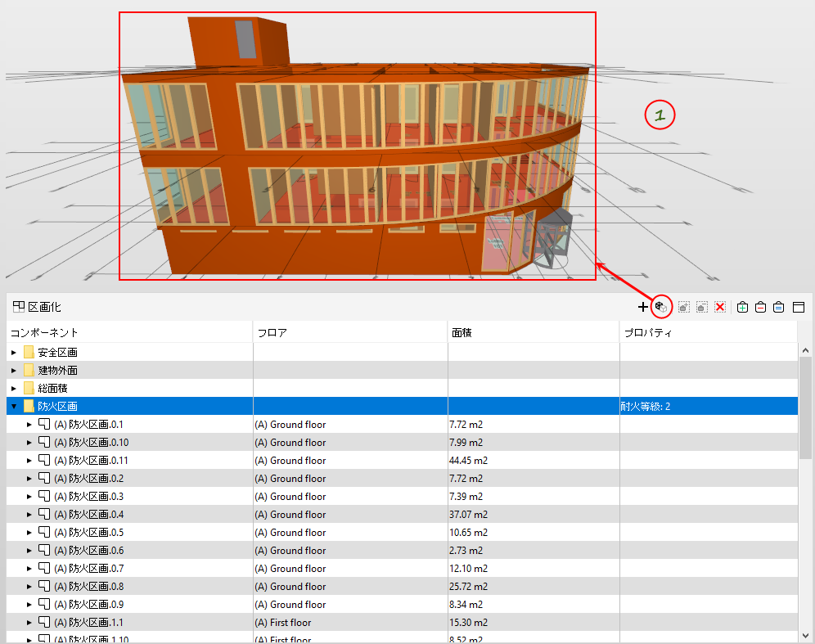Click the 3D cube visualization icon

point(661,307)
